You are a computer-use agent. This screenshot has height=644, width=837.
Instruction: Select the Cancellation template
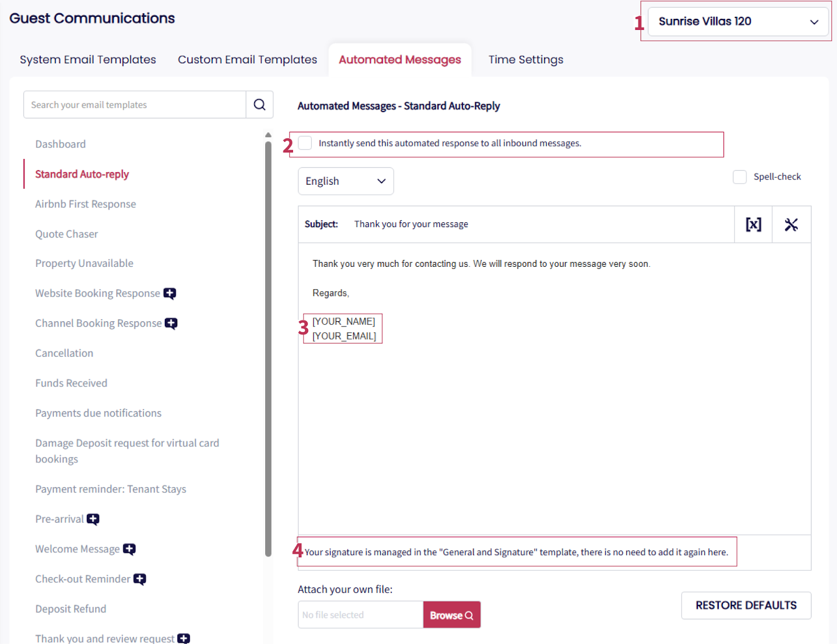[64, 353]
